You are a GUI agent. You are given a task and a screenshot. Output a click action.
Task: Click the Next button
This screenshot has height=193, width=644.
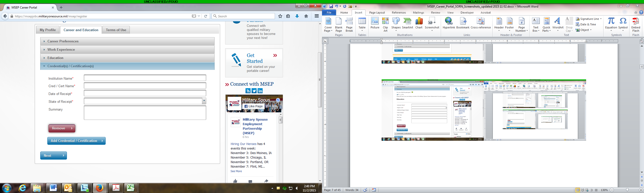[54, 156]
